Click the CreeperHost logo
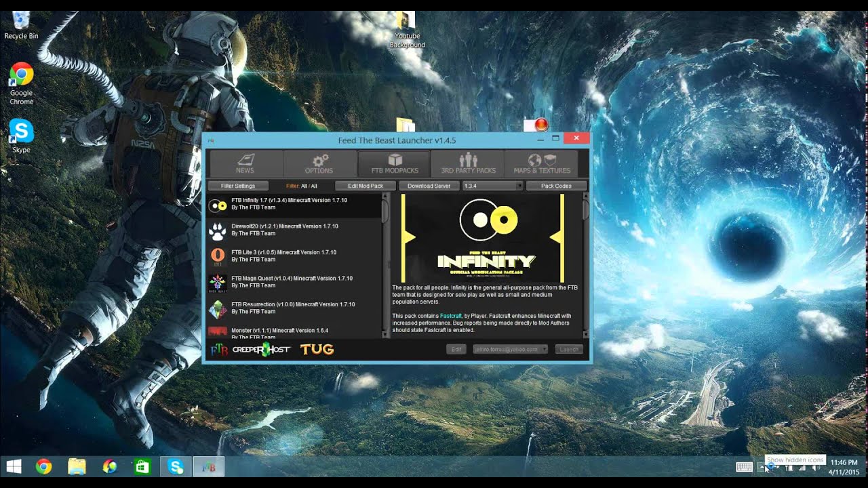 (x=261, y=350)
